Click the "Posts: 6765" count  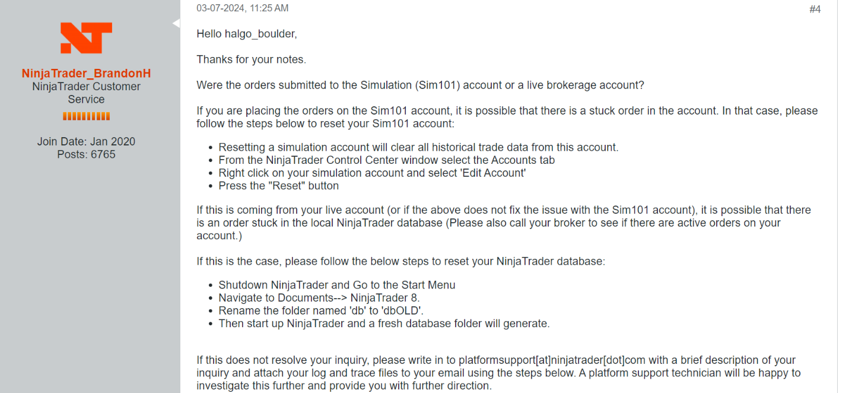[x=86, y=154]
